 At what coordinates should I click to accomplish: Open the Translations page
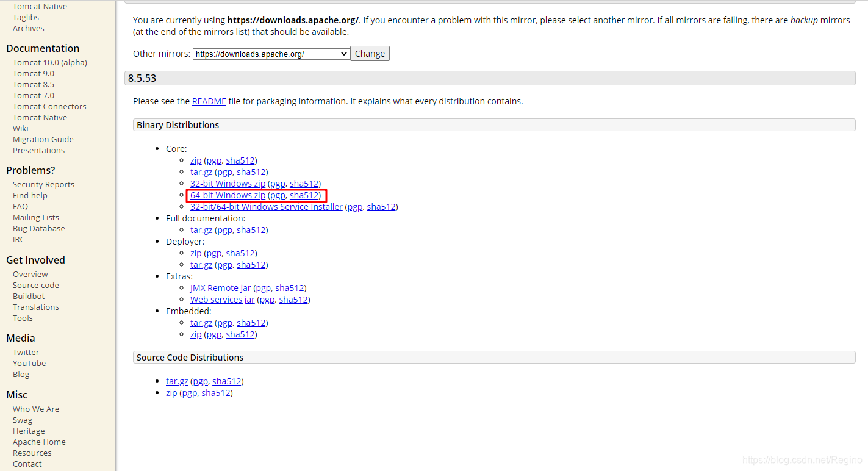36,307
